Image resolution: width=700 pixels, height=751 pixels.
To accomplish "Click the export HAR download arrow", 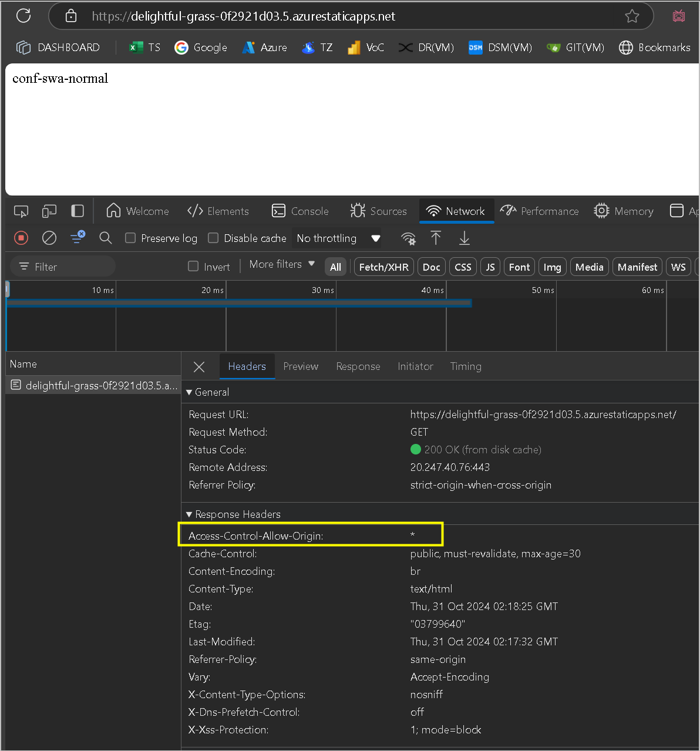I will (464, 238).
